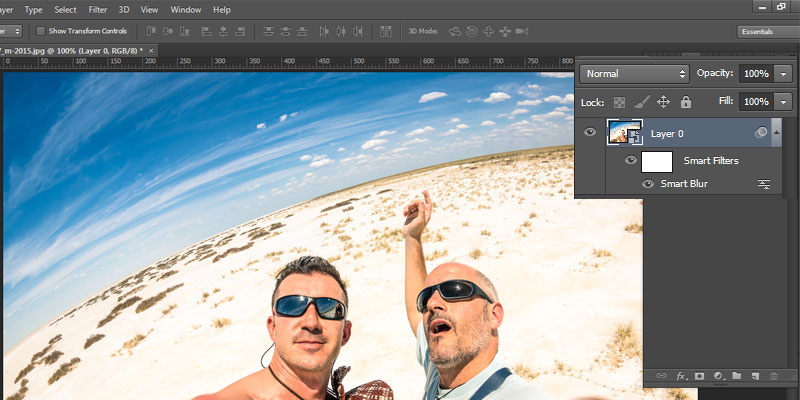Select the 3D Pan (drag) mode icon
Screen dimensions: 800x400
coord(488,32)
